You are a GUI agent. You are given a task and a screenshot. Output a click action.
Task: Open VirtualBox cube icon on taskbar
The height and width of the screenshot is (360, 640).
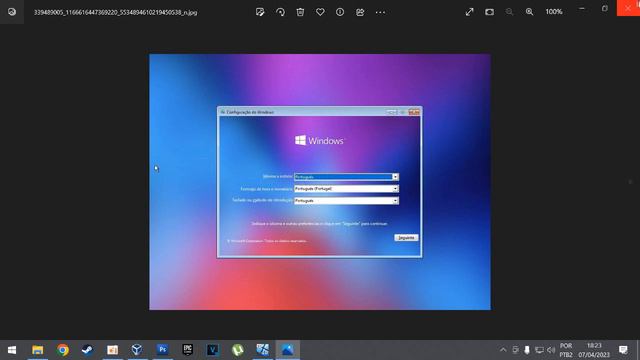pos(137,350)
